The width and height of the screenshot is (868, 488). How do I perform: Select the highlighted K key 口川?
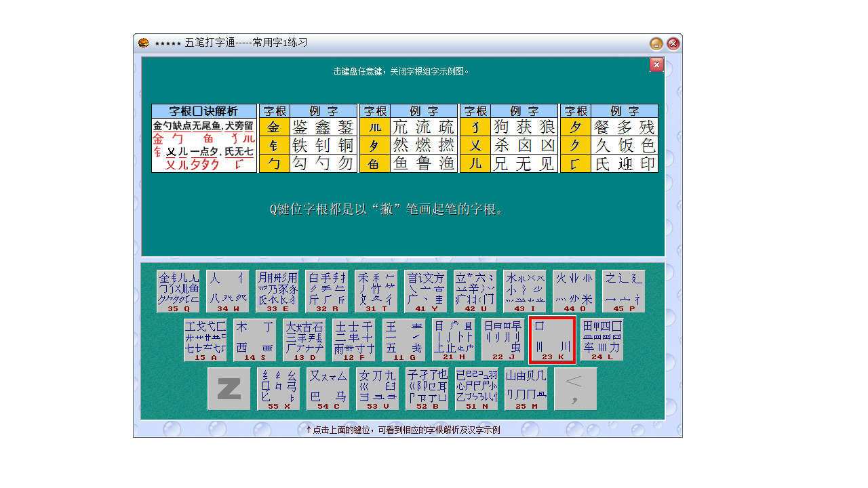[x=552, y=339]
